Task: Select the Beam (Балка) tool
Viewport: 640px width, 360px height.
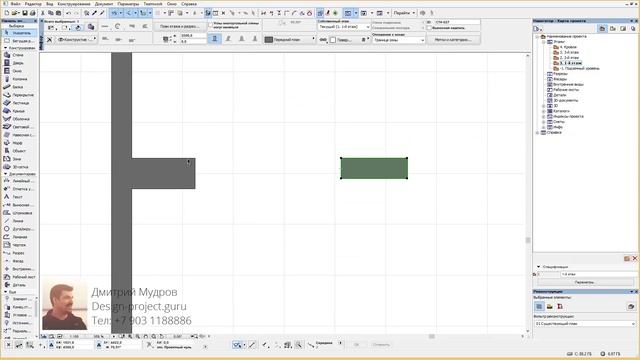Action: [18, 87]
